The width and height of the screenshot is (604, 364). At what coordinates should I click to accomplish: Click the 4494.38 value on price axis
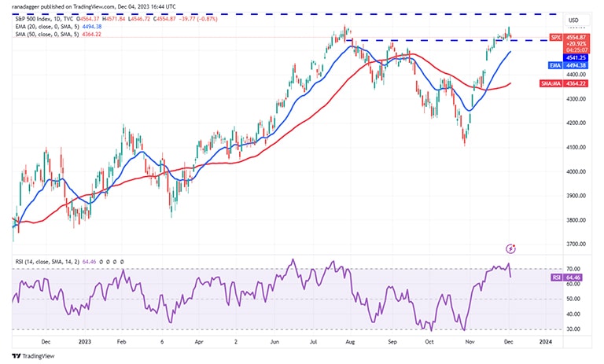pyautogui.click(x=576, y=65)
